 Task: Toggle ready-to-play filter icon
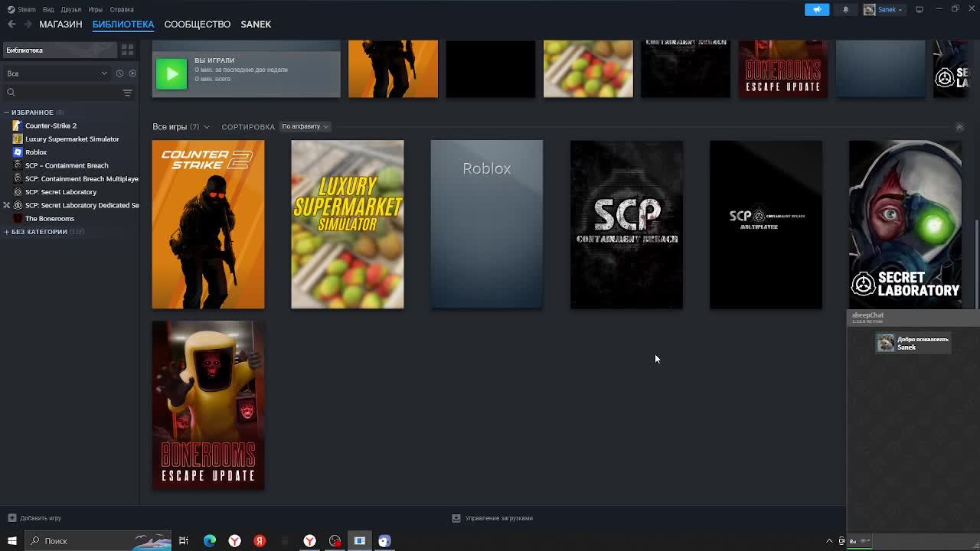132,73
